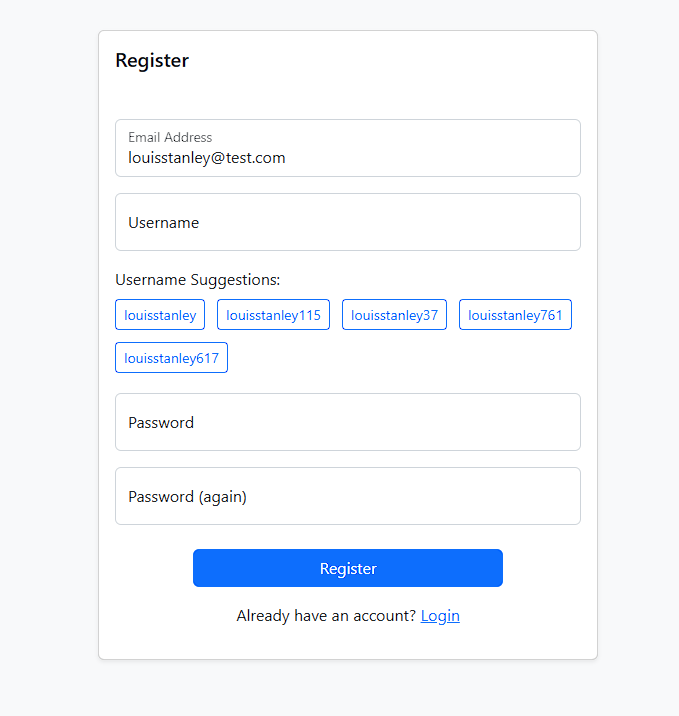The width and height of the screenshot is (679, 716).
Task: Apply the 'louisstanley617' username suggestion
Action: tap(171, 358)
